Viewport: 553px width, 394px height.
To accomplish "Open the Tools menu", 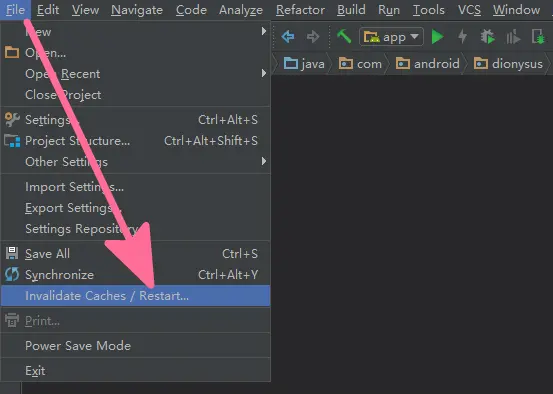I will (429, 10).
